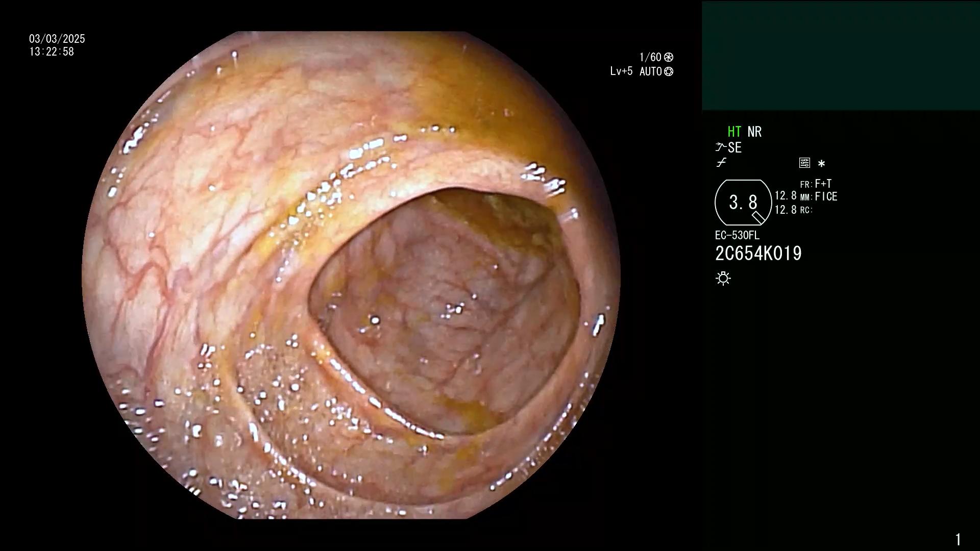
Task: Click the Lv+5 brightness level
Action: coord(621,71)
